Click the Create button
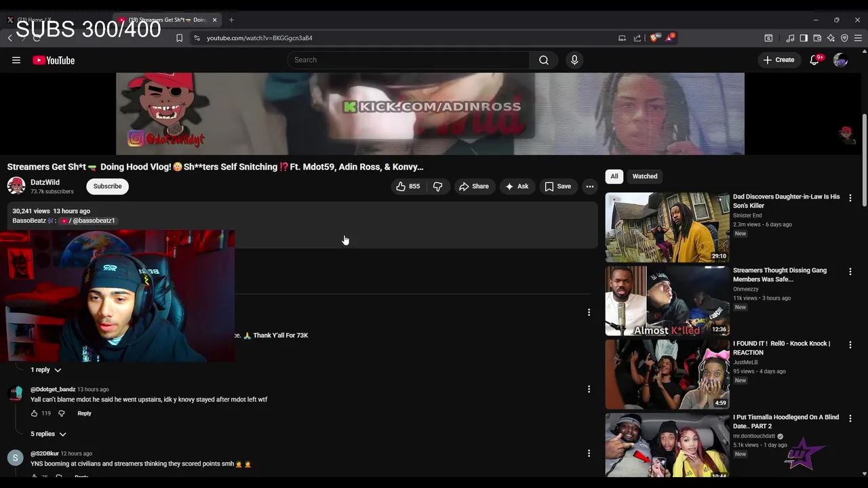Screen dimensions: 868x488 coord(778,60)
